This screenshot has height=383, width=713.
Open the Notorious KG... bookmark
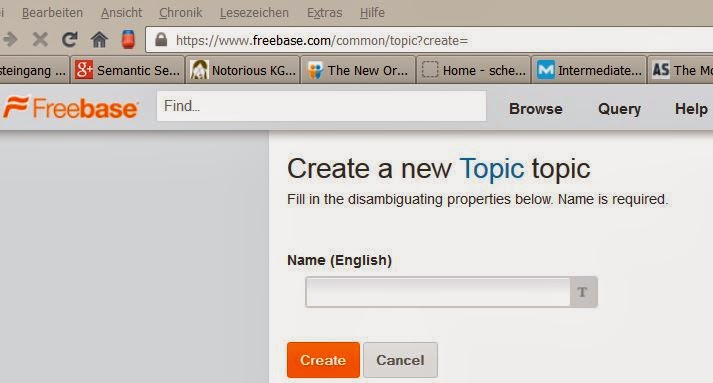click(243, 70)
